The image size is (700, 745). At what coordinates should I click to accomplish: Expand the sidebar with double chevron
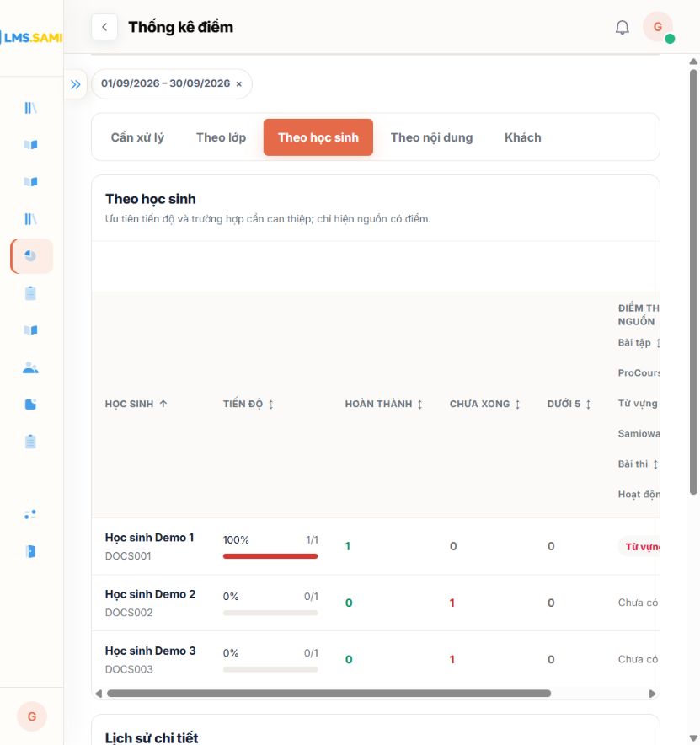76,84
